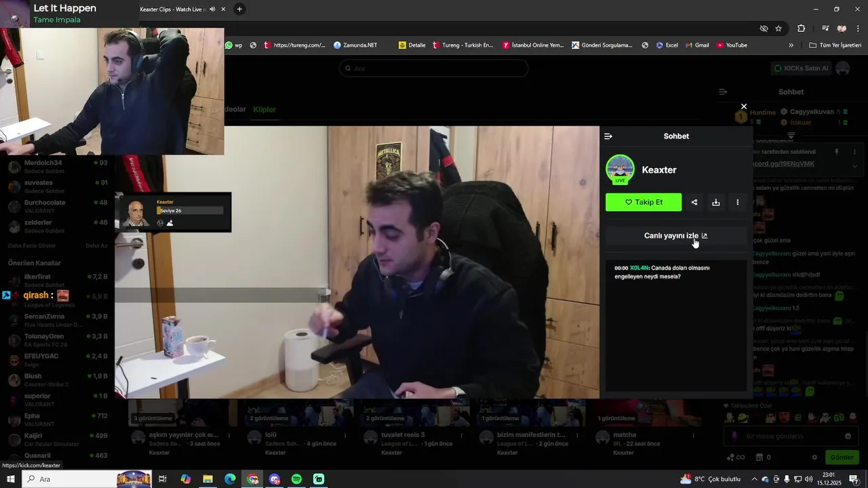Open the YouTube bookmark
The width and height of the screenshot is (868, 488).
[732, 45]
